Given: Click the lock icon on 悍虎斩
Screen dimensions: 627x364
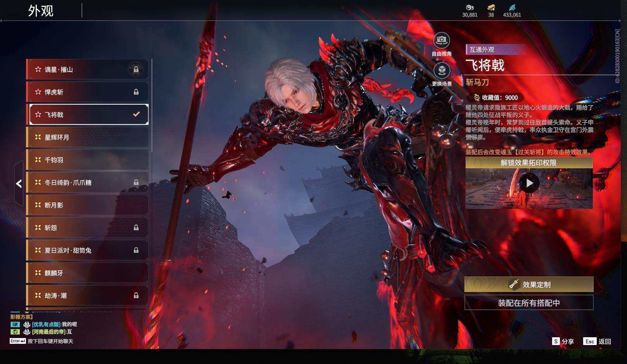Looking at the screenshot, I should pos(136,92).
